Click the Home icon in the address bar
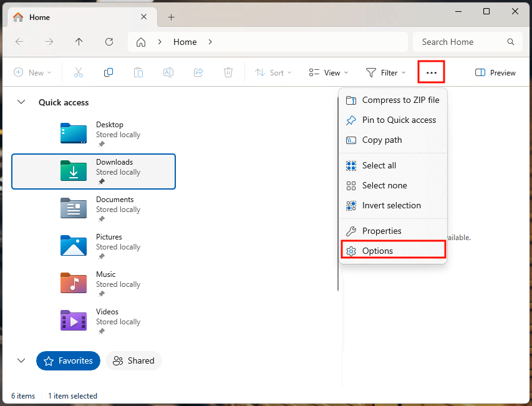 [x=141, y=42]
